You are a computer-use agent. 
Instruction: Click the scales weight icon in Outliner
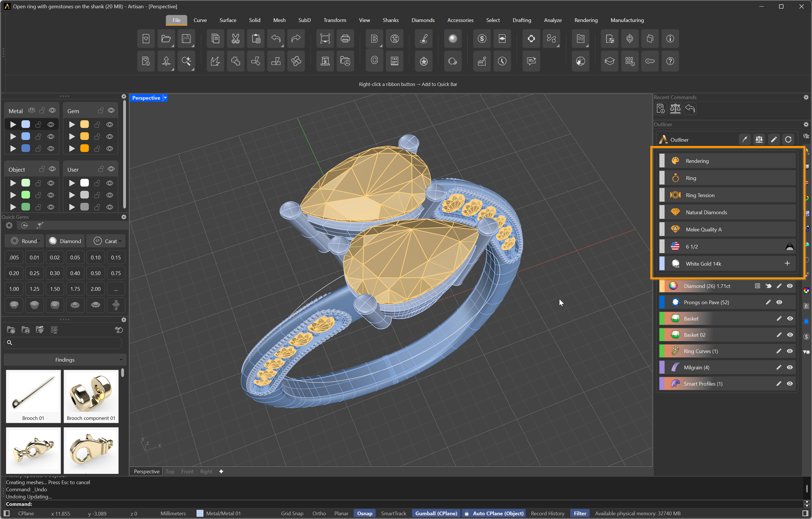tap(759, 139)
